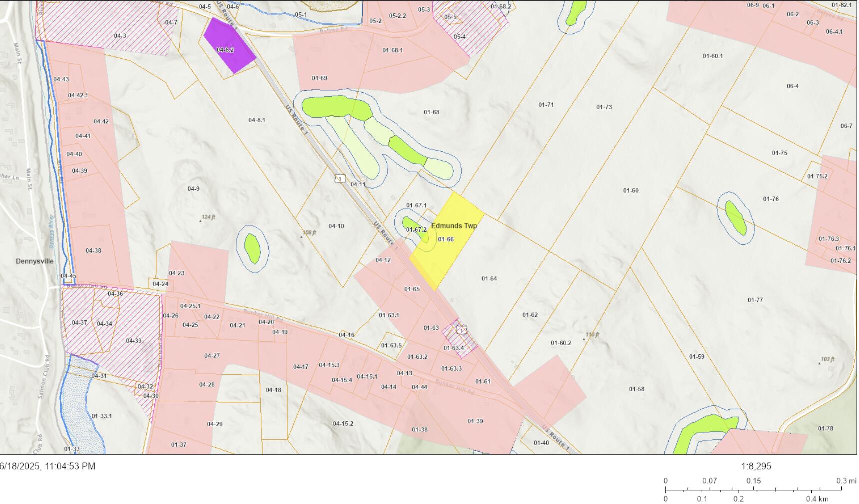Viewport: 859px width, 504px height.
Task: Select the 108 ft elevation point
Action: click(x=308, y=233)
